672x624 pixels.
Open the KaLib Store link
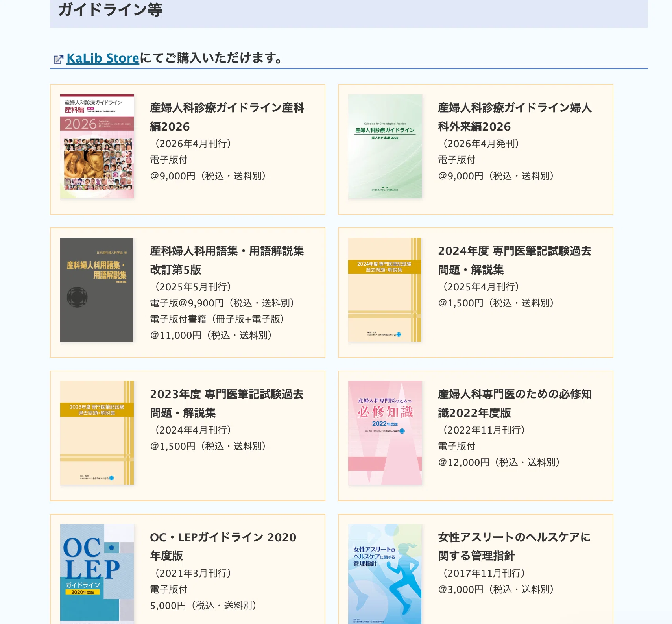[103, 58]
